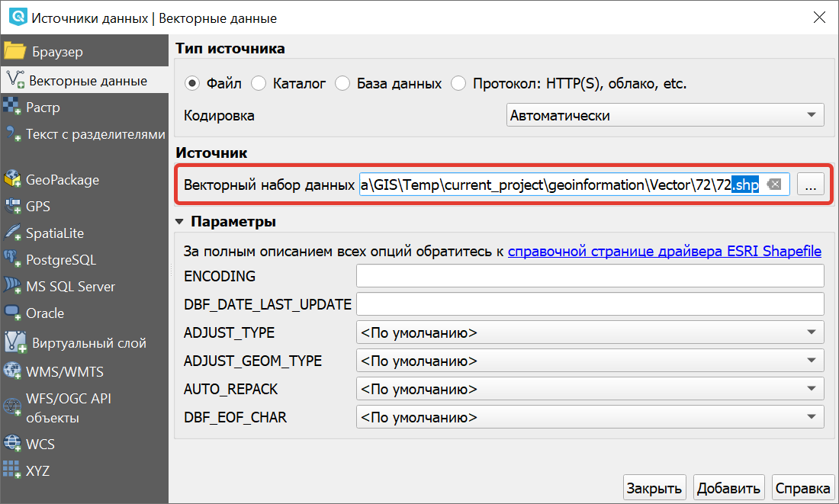Screen dimensions: 839x504
Task: Open the Браузер folder icon
Action: coord(15,51)
